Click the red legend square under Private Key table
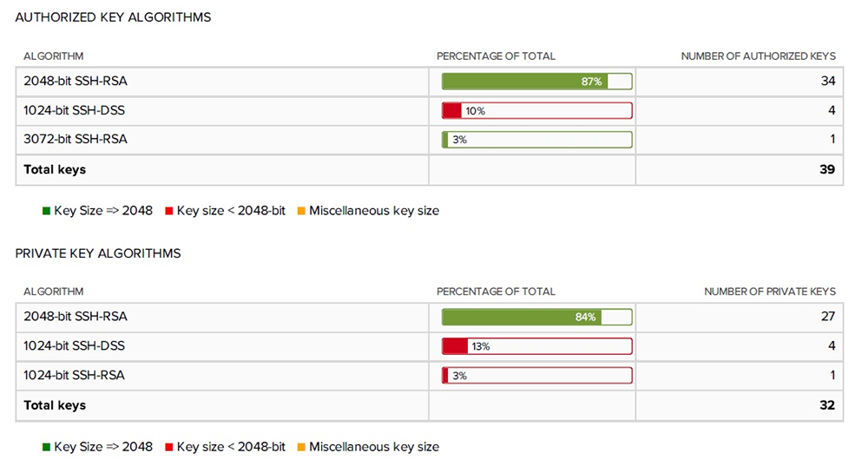The image size is (868, 466). (169, 447)
